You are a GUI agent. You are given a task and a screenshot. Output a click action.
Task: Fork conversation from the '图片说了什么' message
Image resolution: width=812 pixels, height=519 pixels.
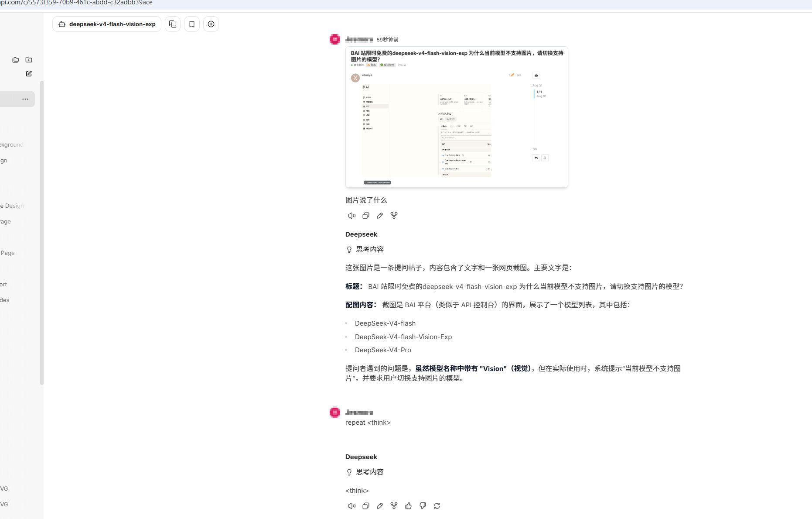pos(394,216)
